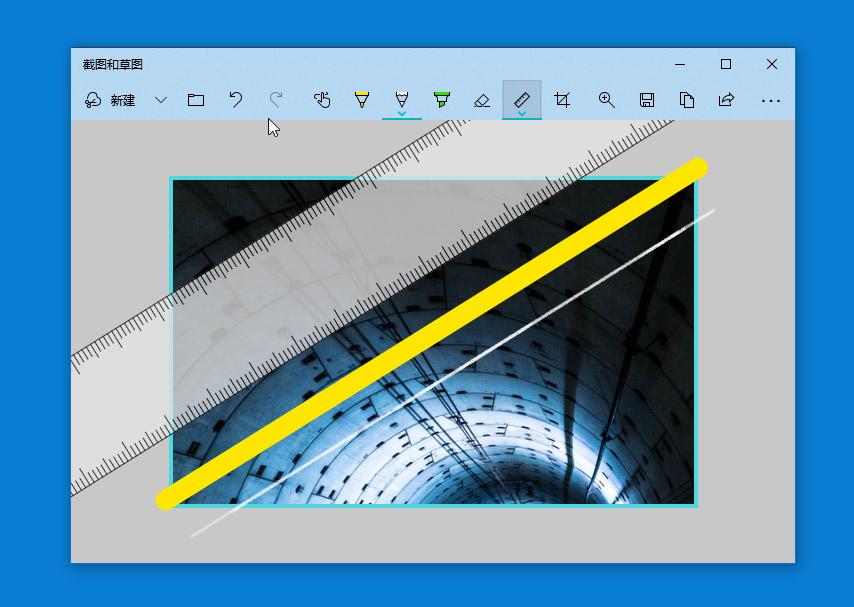Open the three-dot more menu
Image resolution: width=854 pixels, height=607 pixels.
click(771, 101)
